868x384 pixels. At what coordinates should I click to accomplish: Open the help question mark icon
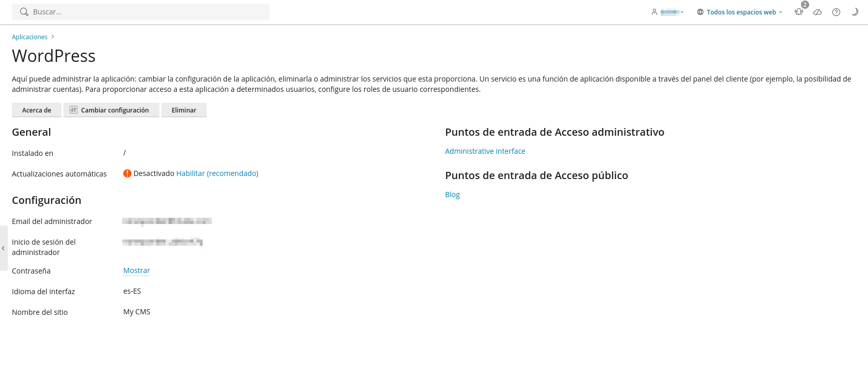tap(836, 12)
